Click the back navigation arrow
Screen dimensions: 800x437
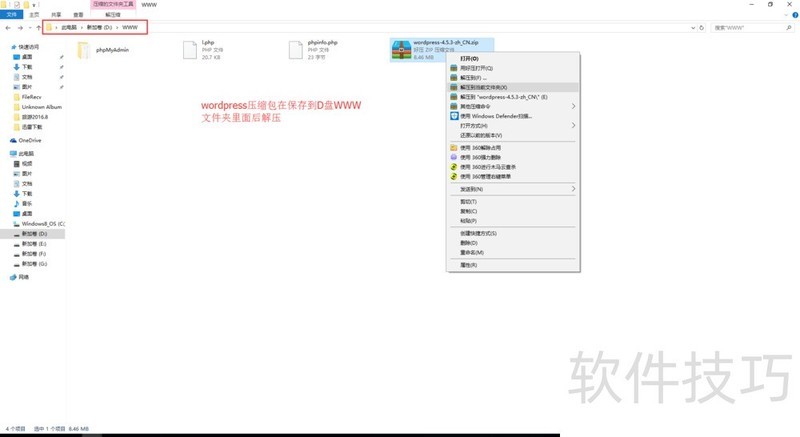(x=8, y=28)
